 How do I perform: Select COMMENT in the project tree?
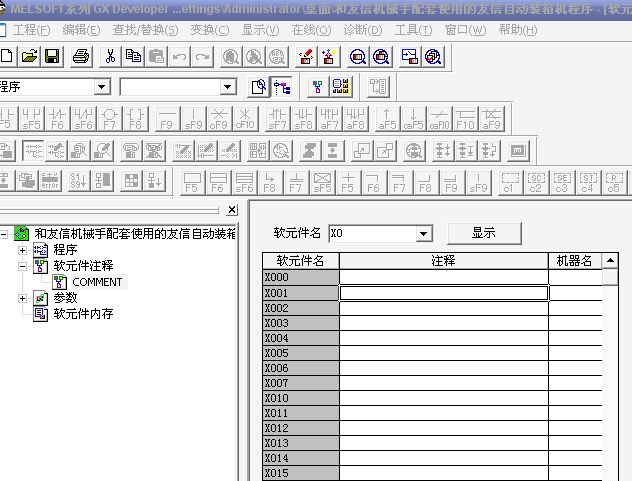tap(97, 282)
